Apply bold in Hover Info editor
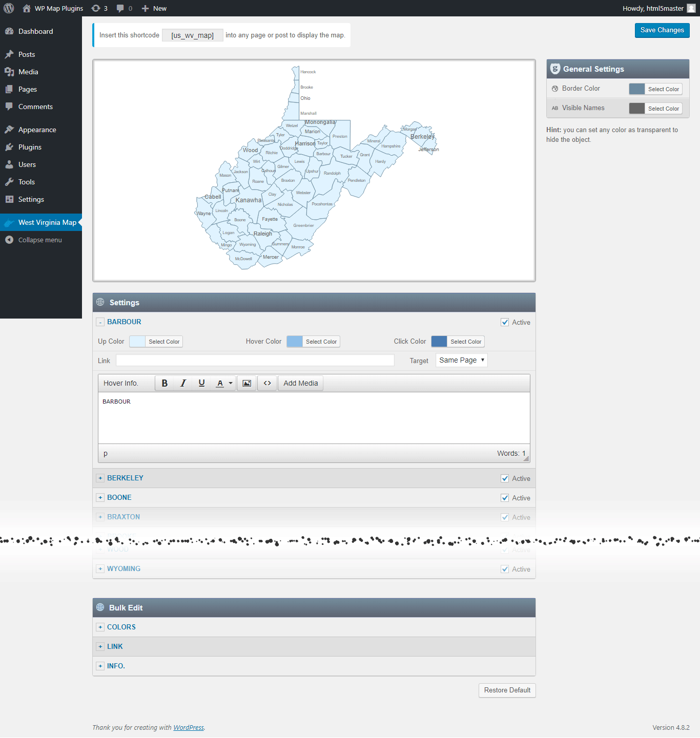 (x=164, y=383)
